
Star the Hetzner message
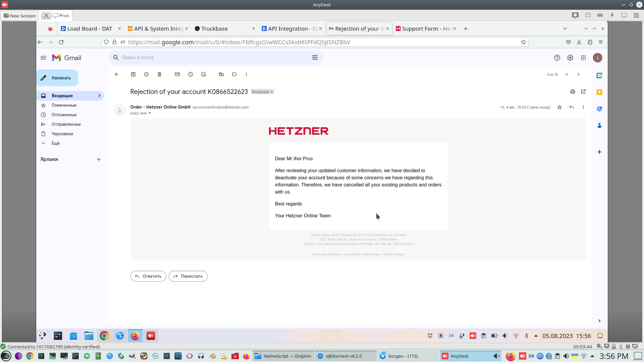pos(559,107)
